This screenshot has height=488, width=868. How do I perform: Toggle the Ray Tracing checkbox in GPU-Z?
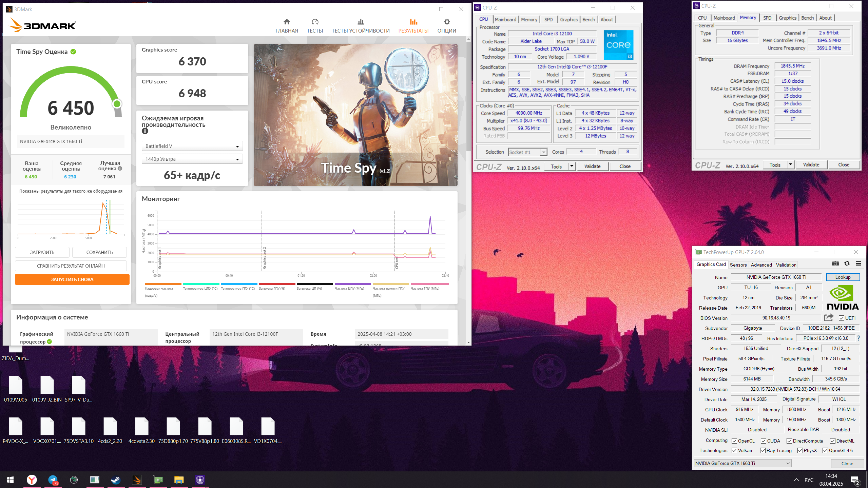(763, 450)
